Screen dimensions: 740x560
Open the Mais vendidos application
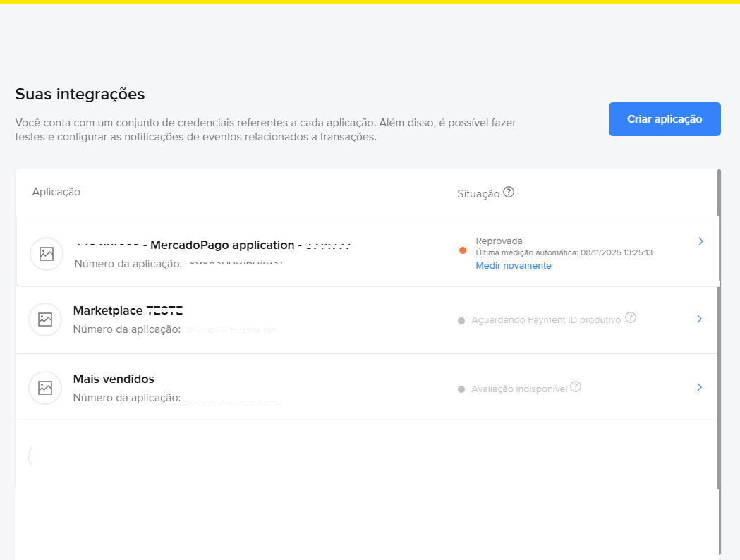pyautogui.click(x=114, y=379)
